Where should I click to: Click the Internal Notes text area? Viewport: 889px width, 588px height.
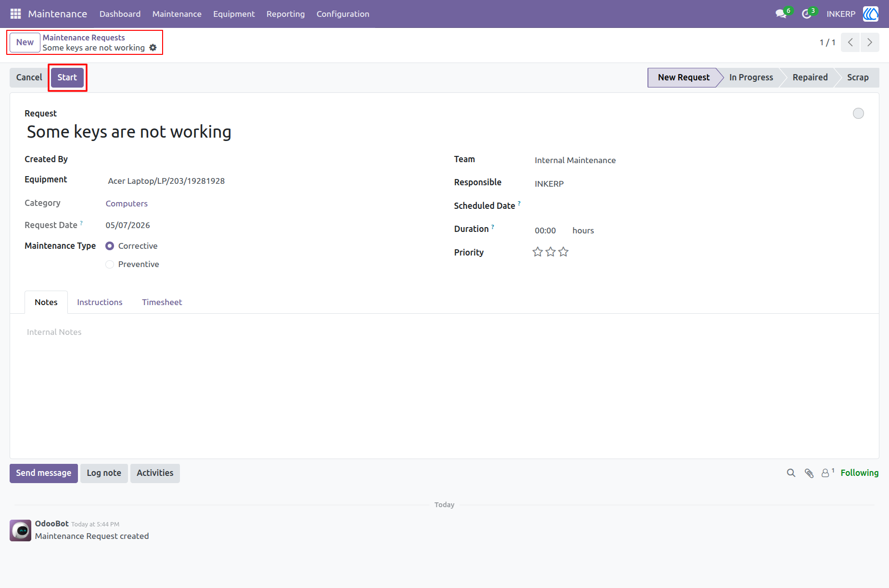point(444,332)
